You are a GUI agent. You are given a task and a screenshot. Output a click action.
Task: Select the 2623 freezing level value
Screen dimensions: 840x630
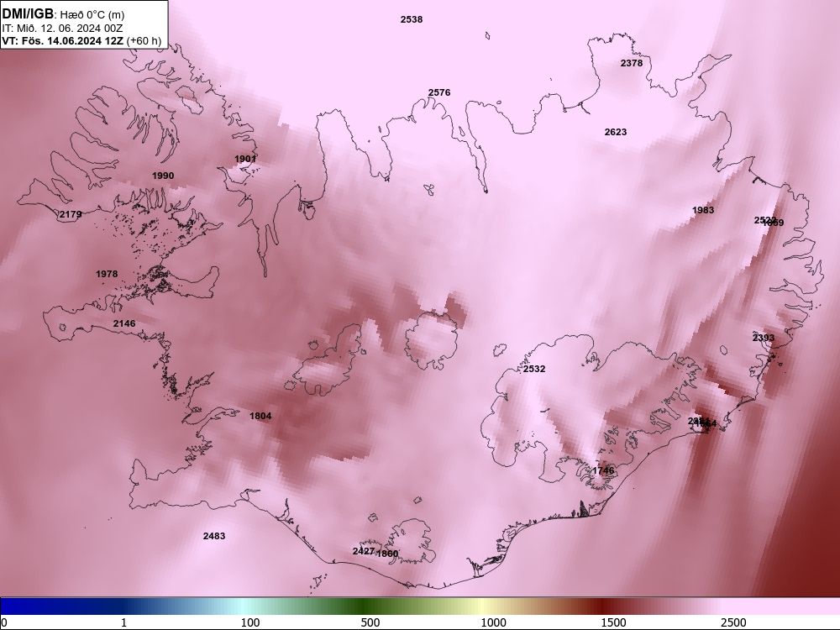point(616,132)
